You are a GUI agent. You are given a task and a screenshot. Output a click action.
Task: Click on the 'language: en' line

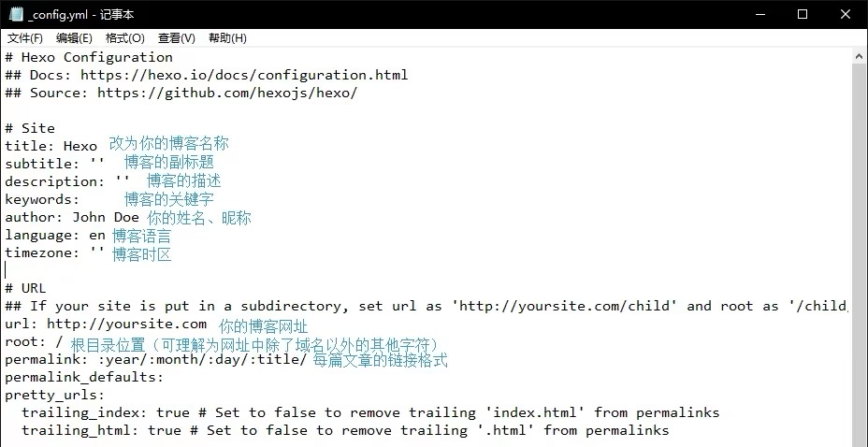(x=55, y=235)
